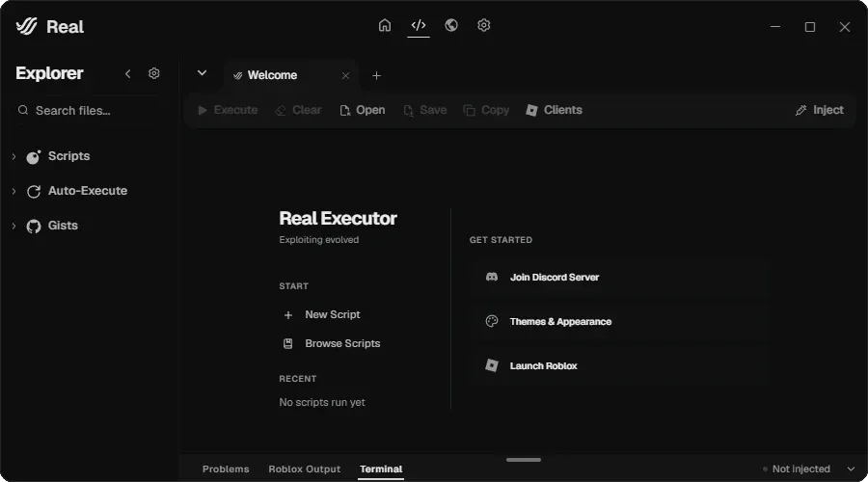Click the Save toolbar button
Screen dimensions: 868x482
click(x=425, y=110)
